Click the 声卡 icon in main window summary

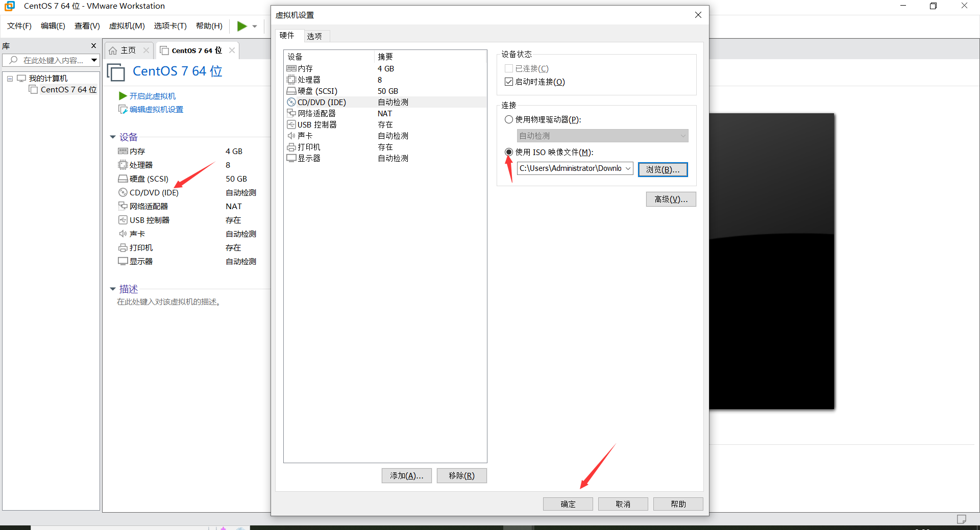click(x=123, y=234)
